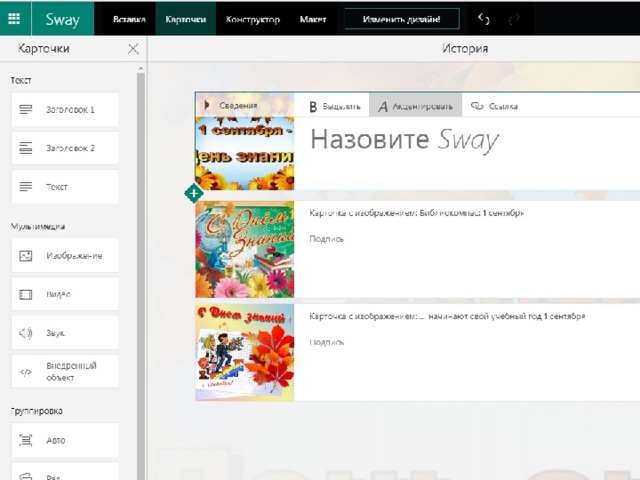Insert a Ссылка link
The height and width of the screenshot is (480, 640).
495,106
